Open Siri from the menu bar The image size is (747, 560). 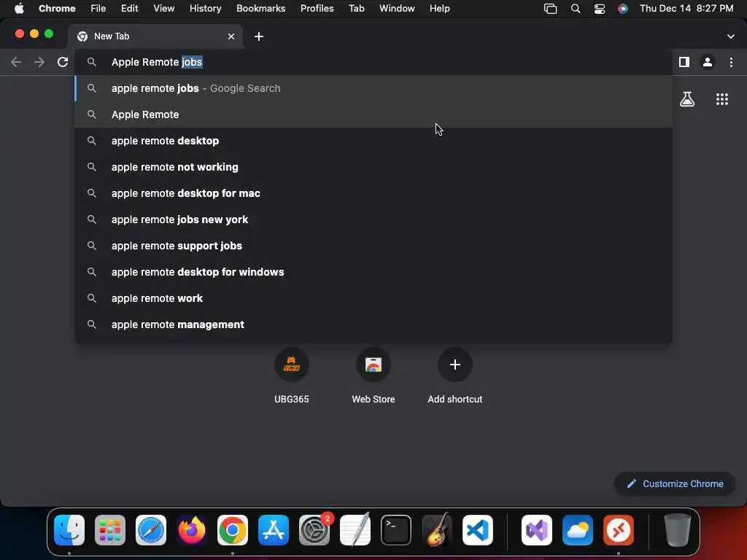623,9
